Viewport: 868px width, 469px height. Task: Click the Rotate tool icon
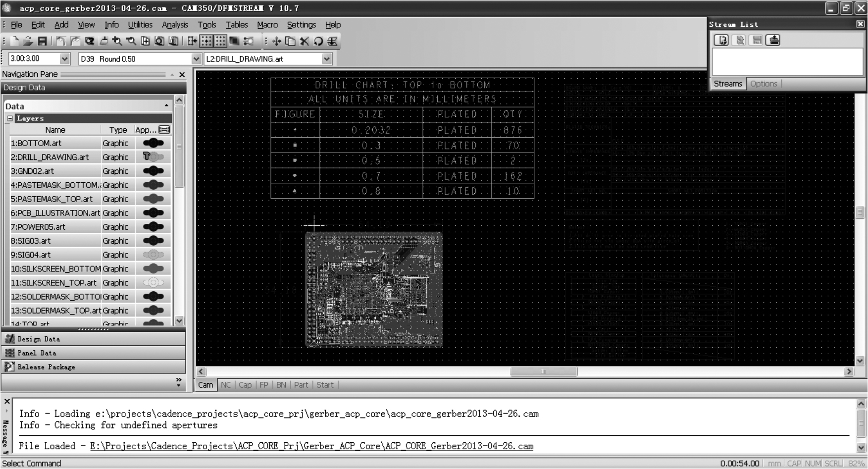(318, 42)
